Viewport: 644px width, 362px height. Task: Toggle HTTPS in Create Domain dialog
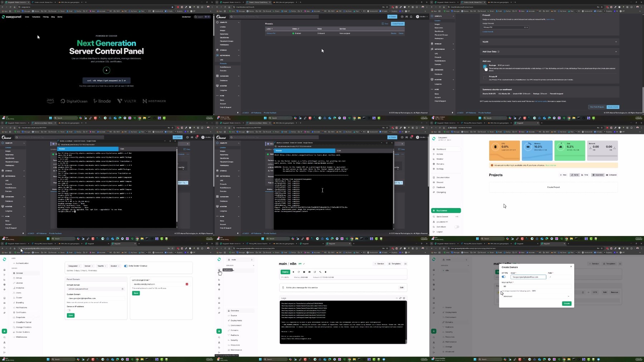click(x=504, y=277)
